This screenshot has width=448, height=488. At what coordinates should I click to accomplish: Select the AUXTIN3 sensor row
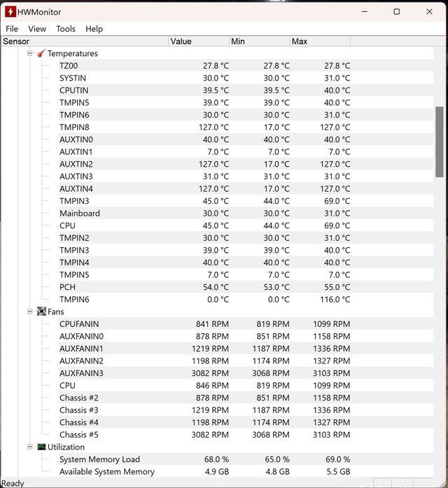[246, 176]
